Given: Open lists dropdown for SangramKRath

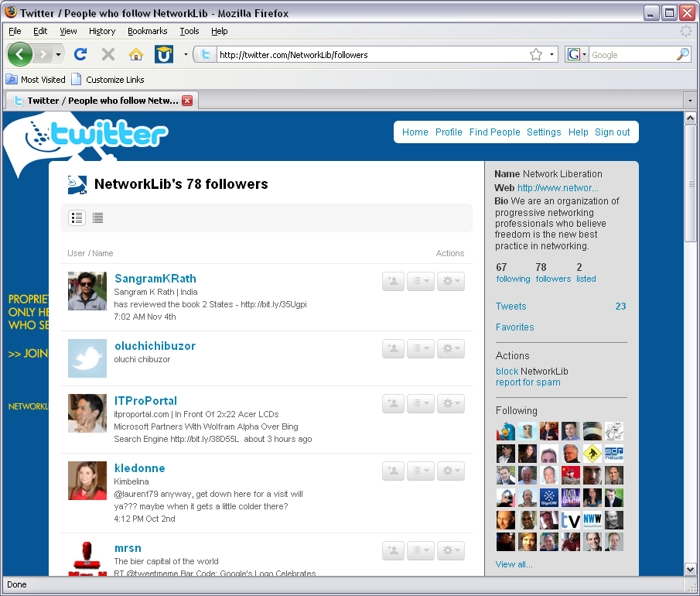Looking at the screenshot, I should tap(421, 281).
